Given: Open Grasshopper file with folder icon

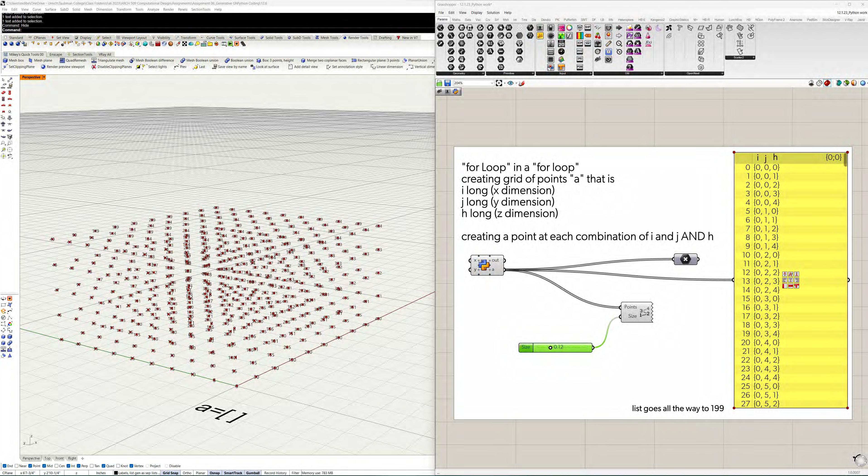Looking at the screenshot, I should (439, 83).
